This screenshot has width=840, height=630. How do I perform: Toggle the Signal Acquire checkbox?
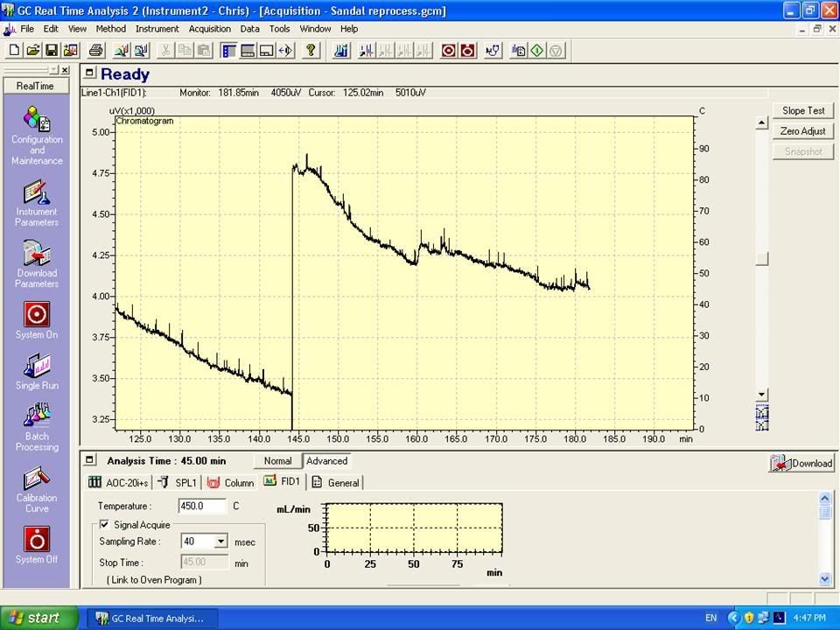coord(105,525)
